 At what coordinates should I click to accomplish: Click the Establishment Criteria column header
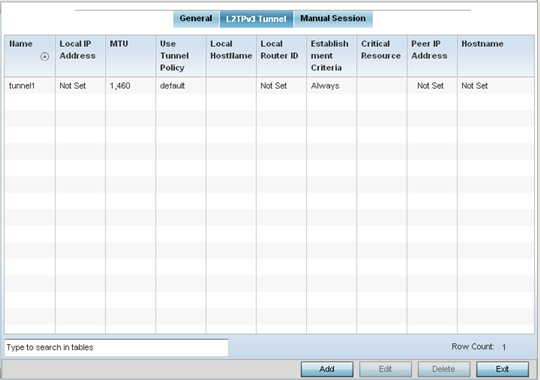pos(331,56)
